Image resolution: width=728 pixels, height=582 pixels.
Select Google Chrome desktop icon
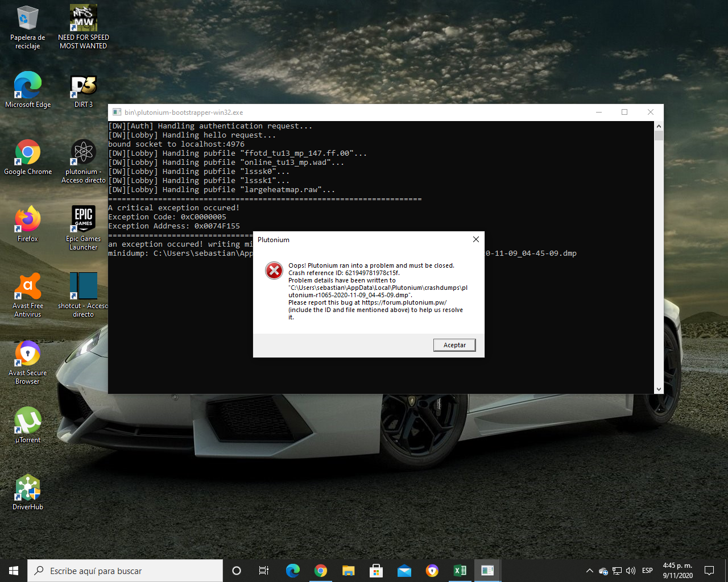27,157
